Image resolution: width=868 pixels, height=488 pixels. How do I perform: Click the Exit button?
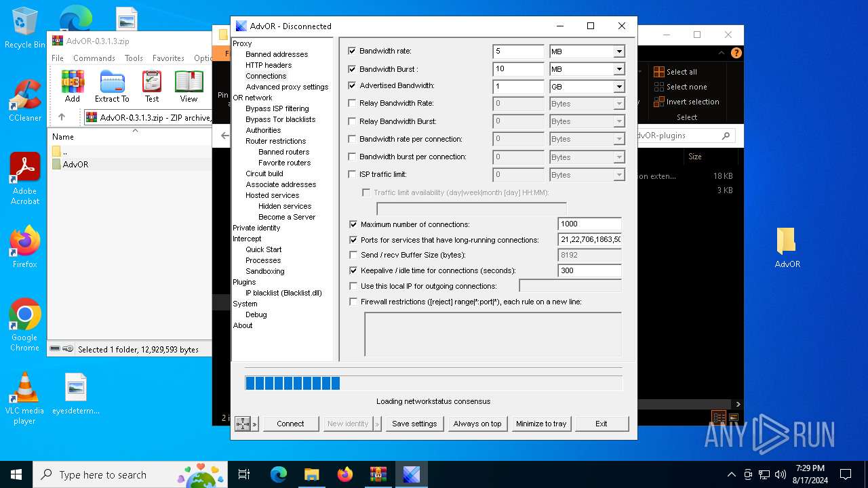[601, 424]
